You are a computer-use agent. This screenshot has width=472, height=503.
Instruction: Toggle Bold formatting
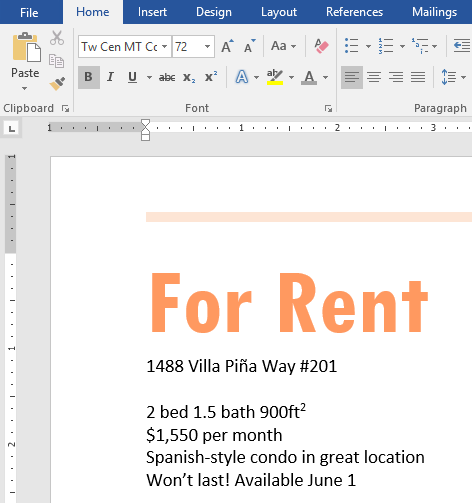(89, 77)
